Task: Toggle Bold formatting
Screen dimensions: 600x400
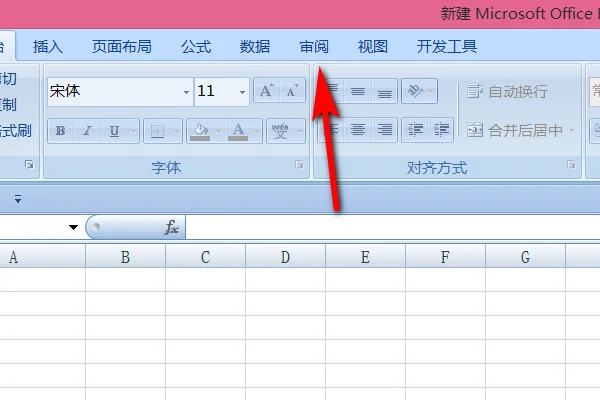Action: point(60,131)
